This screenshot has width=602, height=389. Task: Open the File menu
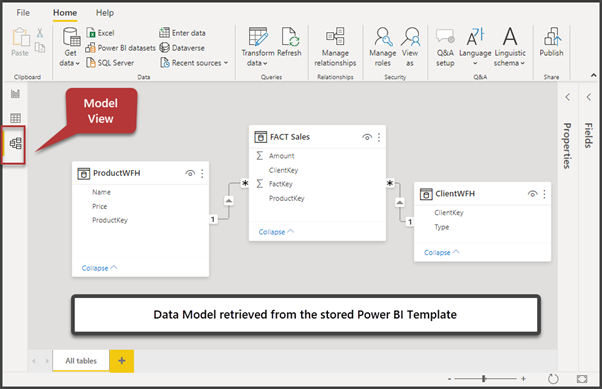click(23, 13)
